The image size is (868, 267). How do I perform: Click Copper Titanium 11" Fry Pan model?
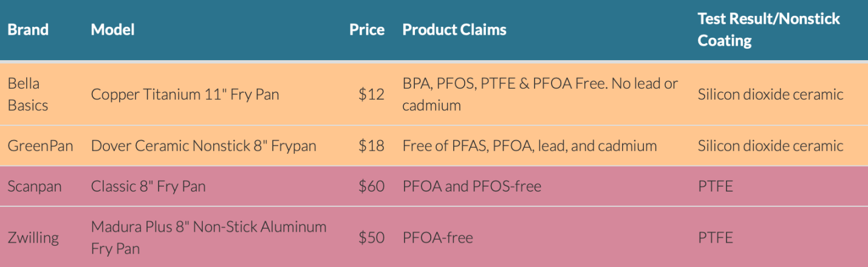[185, 94]
